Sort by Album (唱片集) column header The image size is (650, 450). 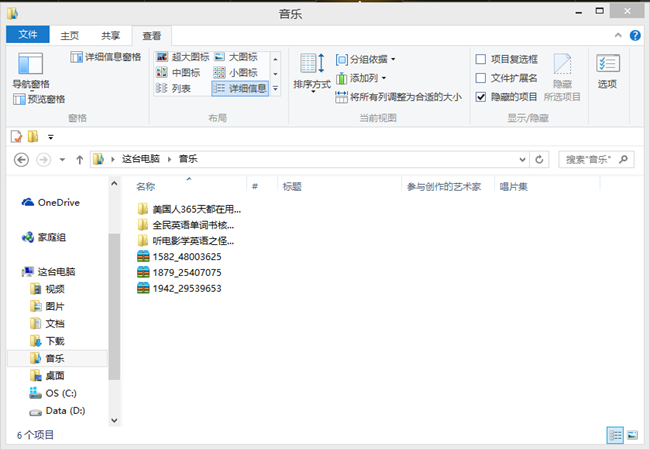click(547, 186)
